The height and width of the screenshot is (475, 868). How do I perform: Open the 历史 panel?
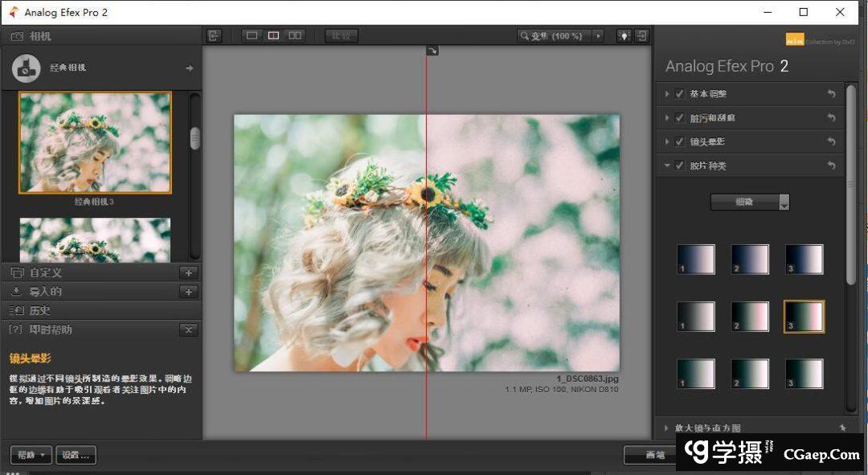40,310
